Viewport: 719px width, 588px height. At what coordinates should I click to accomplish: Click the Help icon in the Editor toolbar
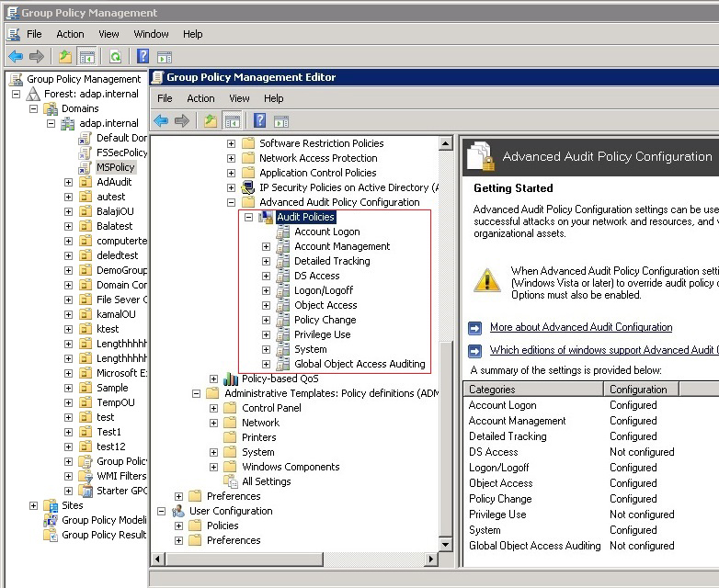click(x=260, y=120)
